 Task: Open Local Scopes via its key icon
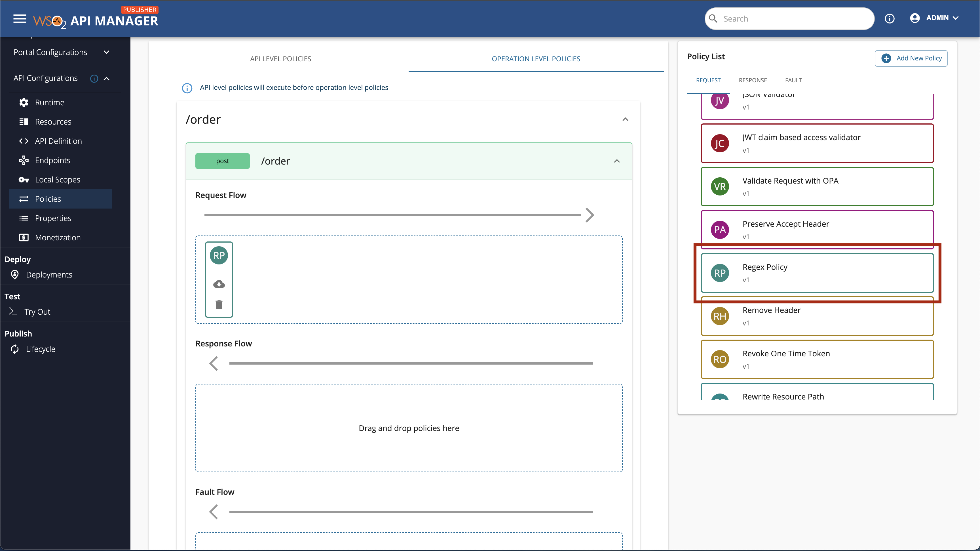click(x=24, y=179)
